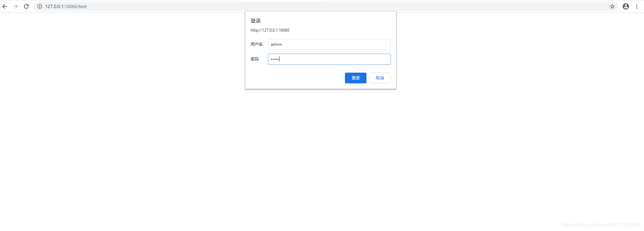Open the browser three-dot menu

(637, 6)
